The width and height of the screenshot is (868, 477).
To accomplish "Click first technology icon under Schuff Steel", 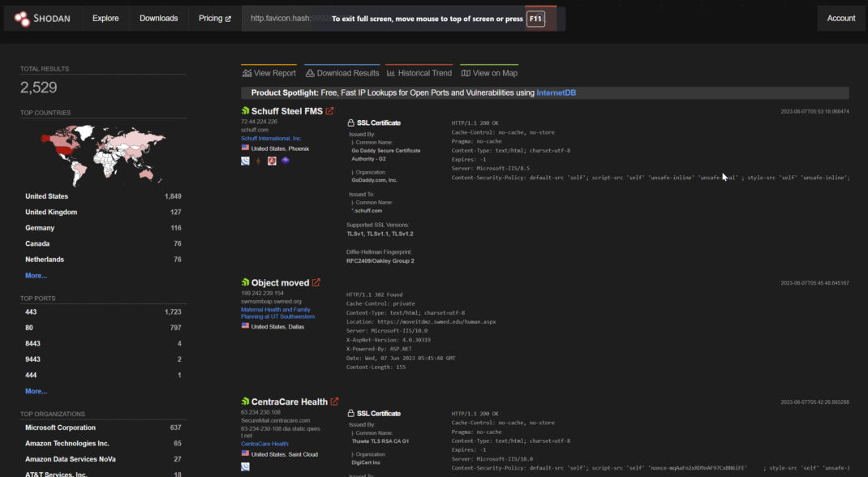I will click(245, 161).
